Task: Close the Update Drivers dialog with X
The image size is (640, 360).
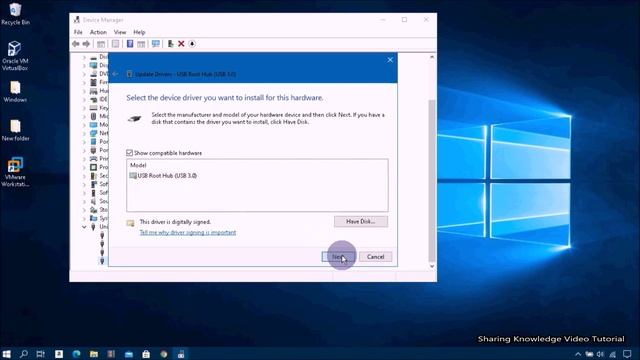Action: click(x=390, y=60)
